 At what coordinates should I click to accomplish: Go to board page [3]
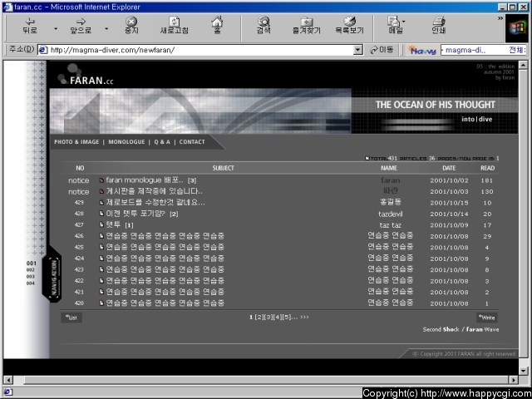coord(268,318)
